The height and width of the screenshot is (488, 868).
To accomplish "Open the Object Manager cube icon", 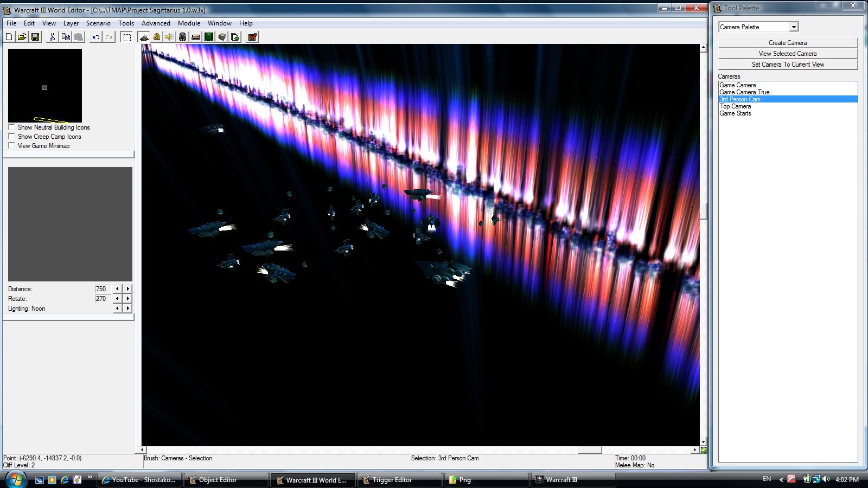I will [222, 37].
